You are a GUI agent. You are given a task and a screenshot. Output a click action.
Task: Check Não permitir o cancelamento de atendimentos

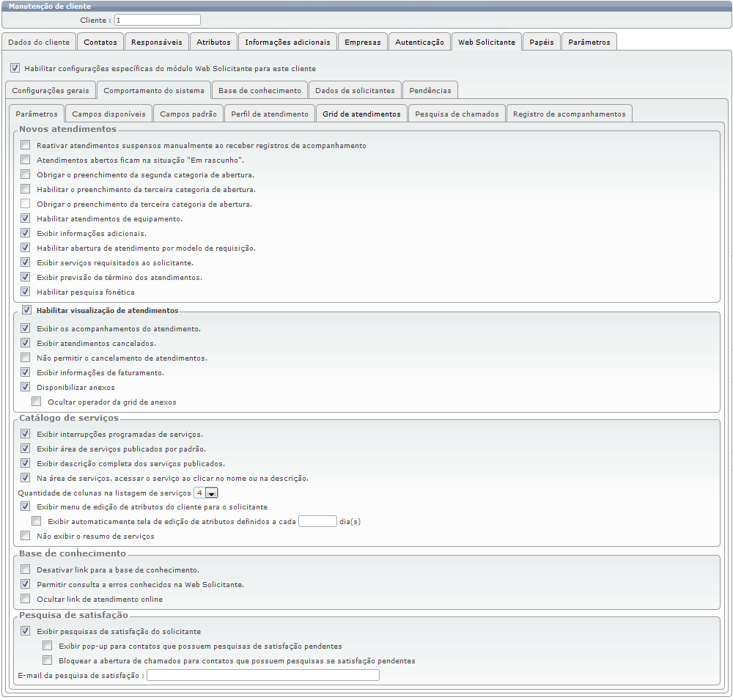click(x=25, y=358)
